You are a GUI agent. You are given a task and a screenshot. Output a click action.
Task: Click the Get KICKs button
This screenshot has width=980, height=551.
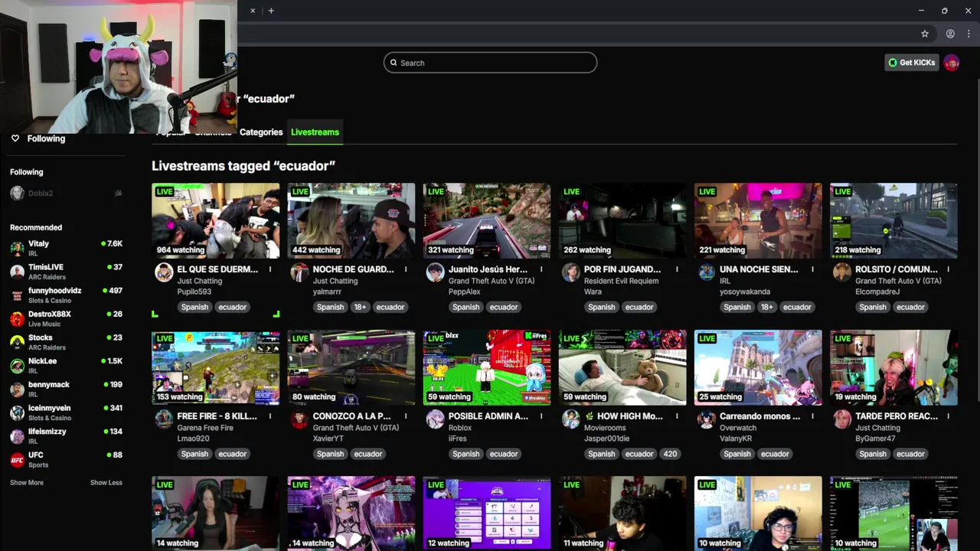911,63
